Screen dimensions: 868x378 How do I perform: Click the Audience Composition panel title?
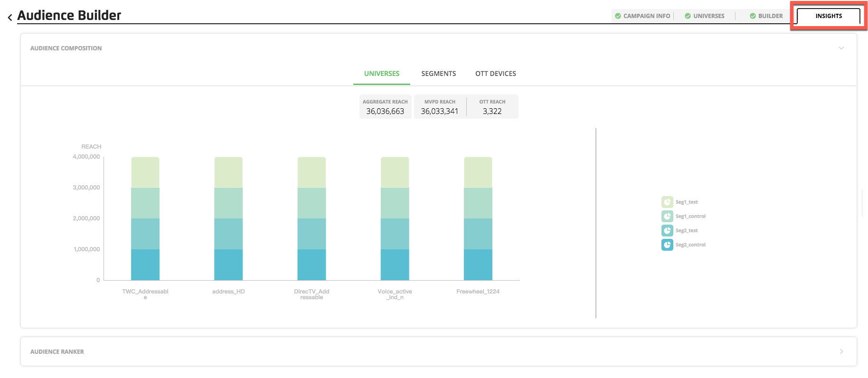coord(66,48)
